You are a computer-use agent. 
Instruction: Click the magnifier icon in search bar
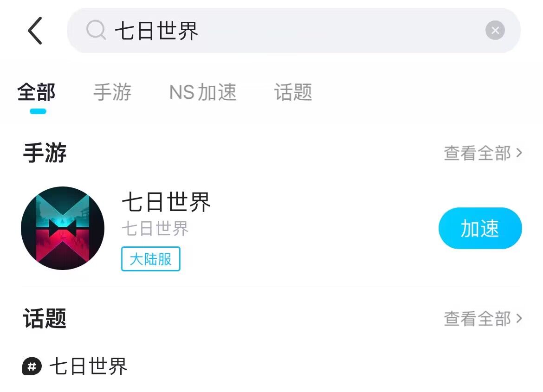click(96, 31)
